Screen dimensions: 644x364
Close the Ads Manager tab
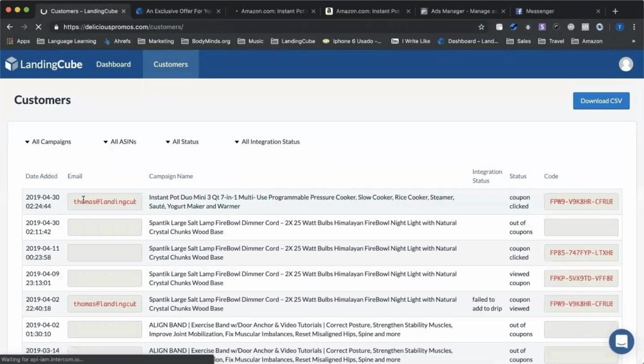pos(503,11)
